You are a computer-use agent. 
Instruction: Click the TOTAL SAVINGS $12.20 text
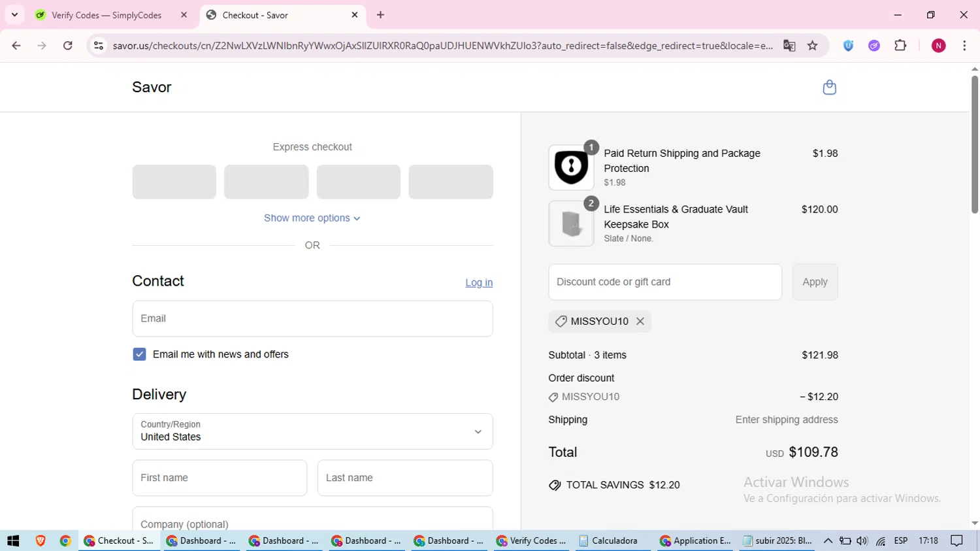[623, 485]
